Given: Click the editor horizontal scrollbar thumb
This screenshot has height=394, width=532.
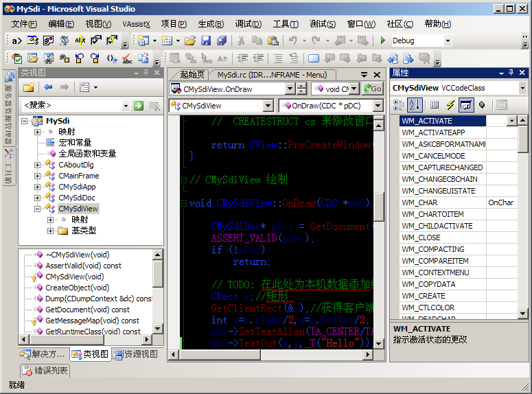Looking at the screenshot, I should click(220, 354).
